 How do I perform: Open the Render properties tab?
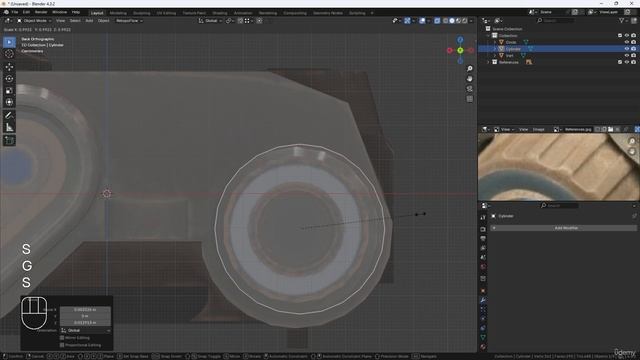pos(483,229)
